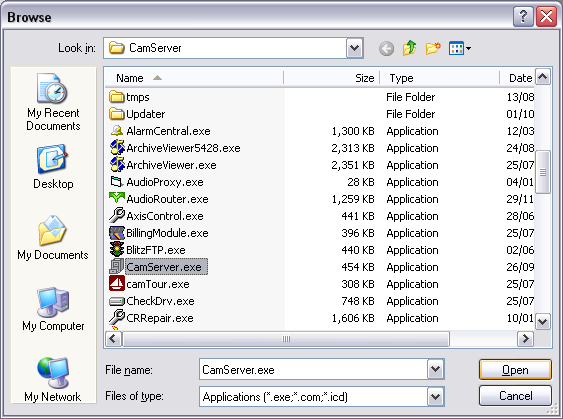Go up one folder level
The height and width of the screenshot is (419, 563).
(x=409, y=48)
